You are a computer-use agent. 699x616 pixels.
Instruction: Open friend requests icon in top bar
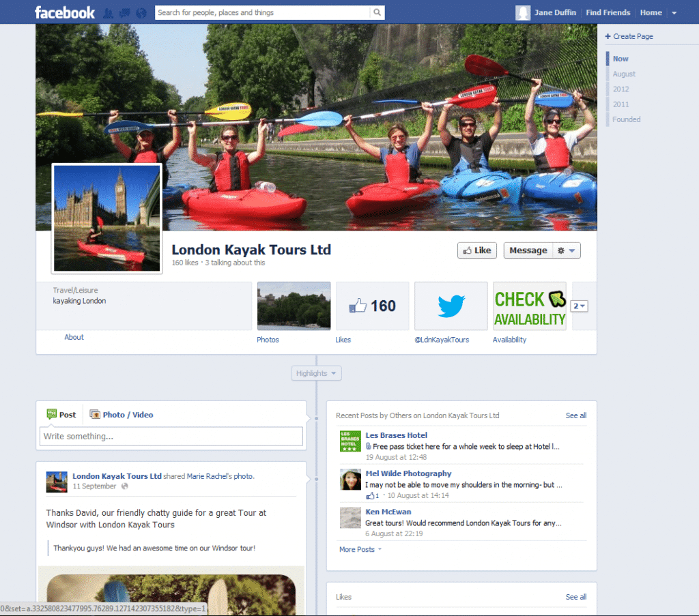click(108, 13)
